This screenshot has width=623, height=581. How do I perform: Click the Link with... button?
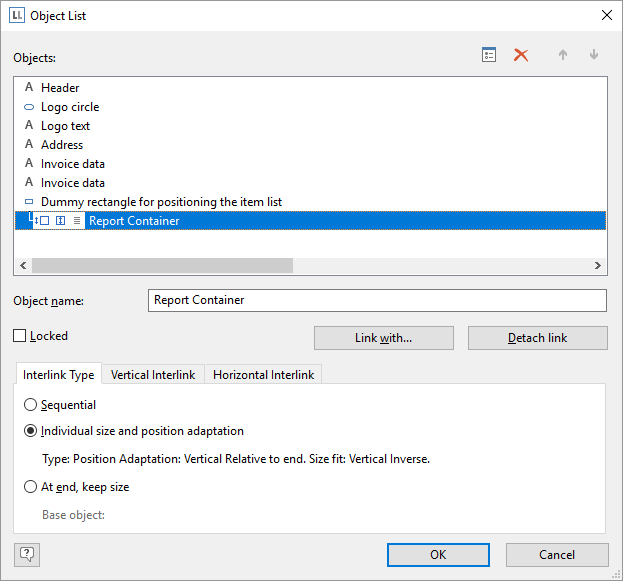point(383,338)
